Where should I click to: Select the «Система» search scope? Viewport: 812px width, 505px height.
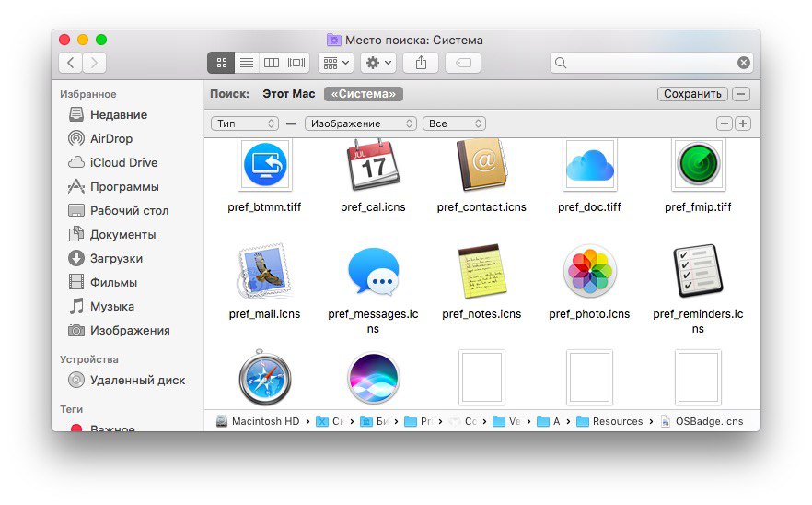coord(364,94)
